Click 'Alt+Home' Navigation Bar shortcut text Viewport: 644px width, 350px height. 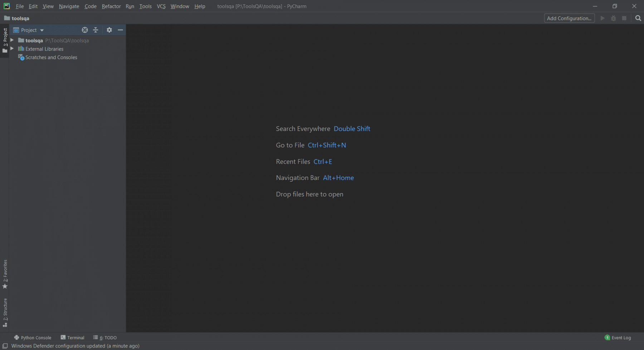338,178
